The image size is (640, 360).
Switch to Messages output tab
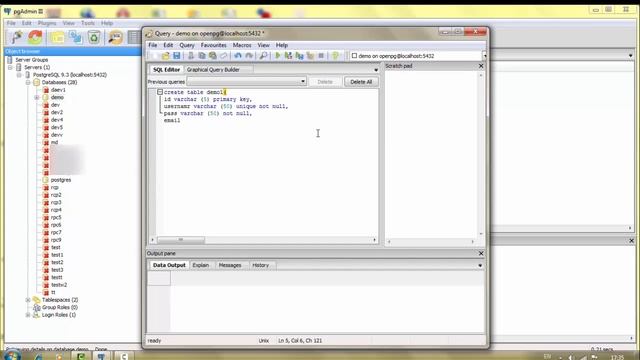[230, 265]
